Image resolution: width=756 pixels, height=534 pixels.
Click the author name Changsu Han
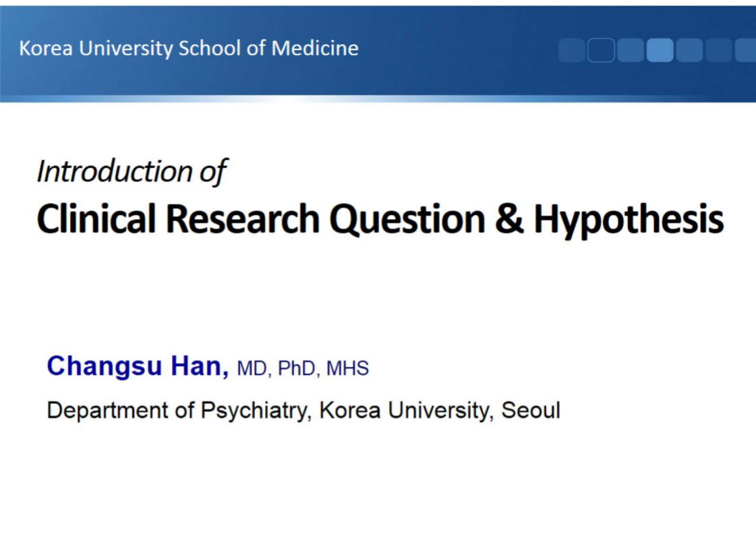[138, 366]
